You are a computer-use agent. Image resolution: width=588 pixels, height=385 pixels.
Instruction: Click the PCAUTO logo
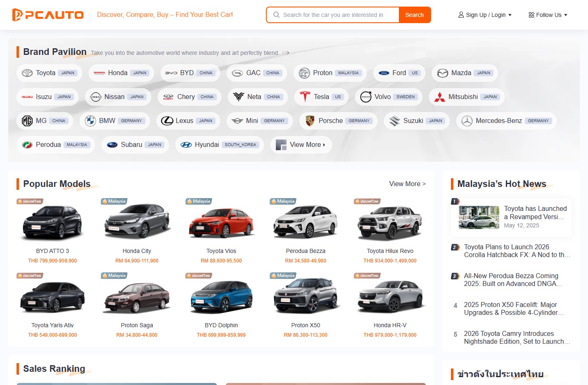(x=48, y=15)
